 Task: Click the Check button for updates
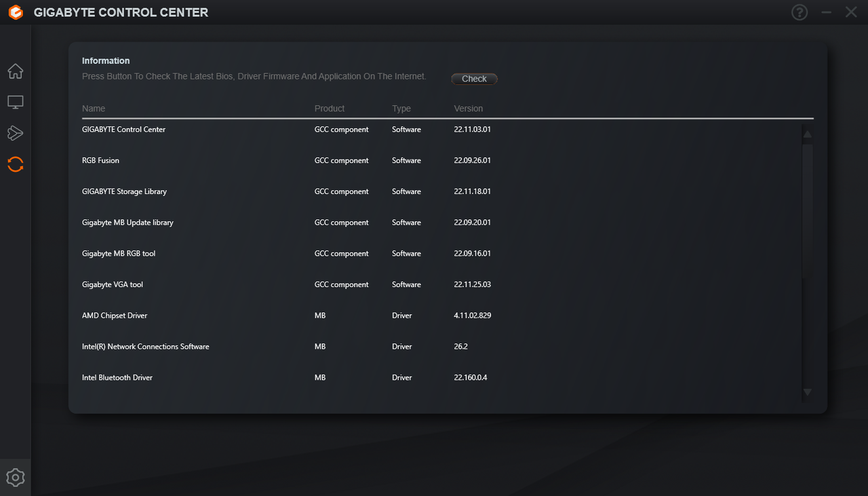[474, 79]
